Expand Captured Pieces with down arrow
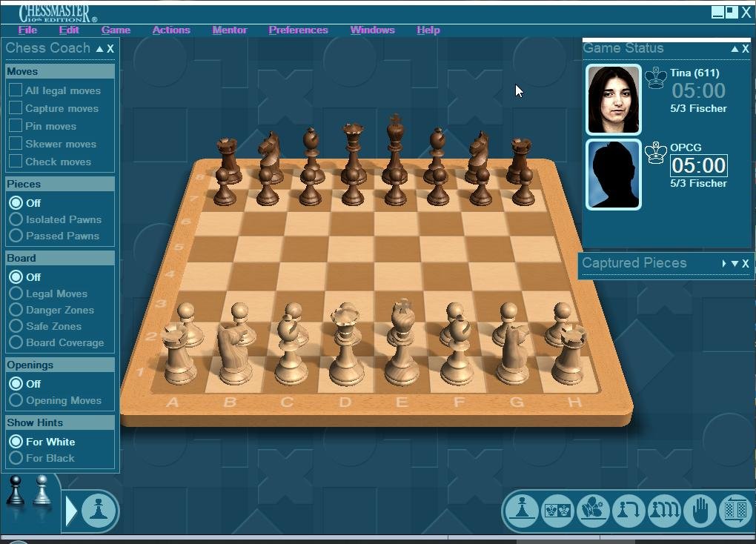 (x=735, y=263)
